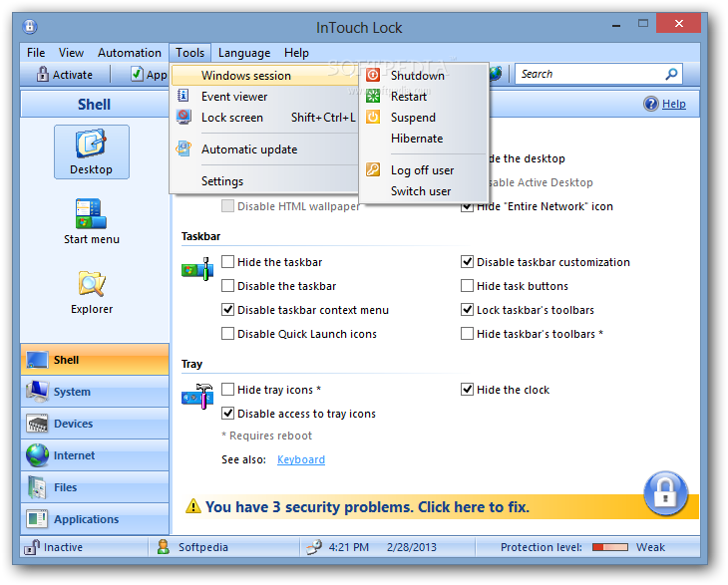
Task: Uncheck Lock taskbar's toolbars
Action: [467, 309]
